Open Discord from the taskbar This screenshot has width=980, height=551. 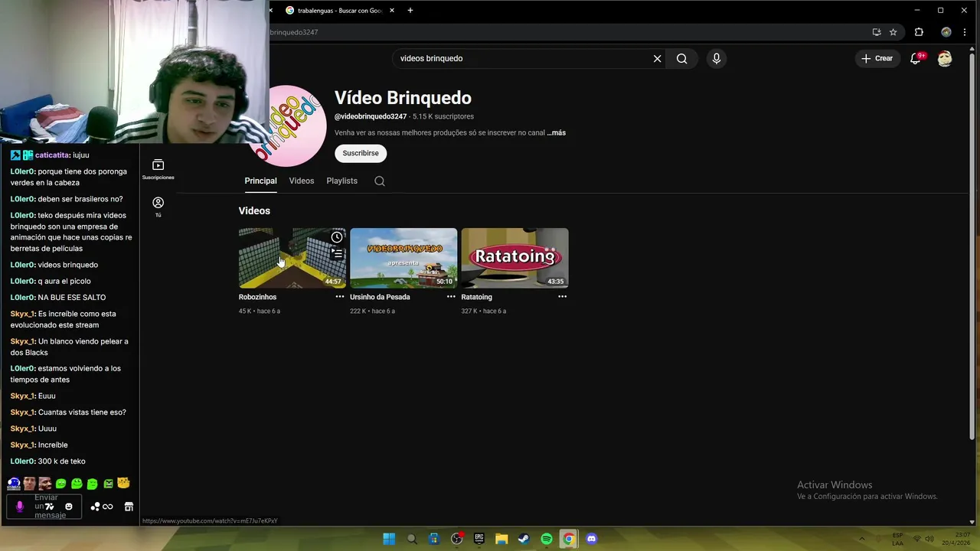(x=591, y=539)
